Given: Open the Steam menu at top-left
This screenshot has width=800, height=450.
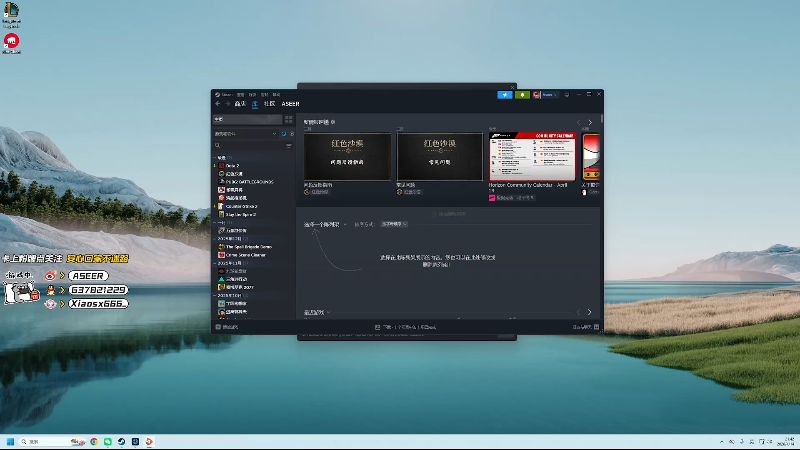Looking at the screenshot, I should tap(223, 94).
